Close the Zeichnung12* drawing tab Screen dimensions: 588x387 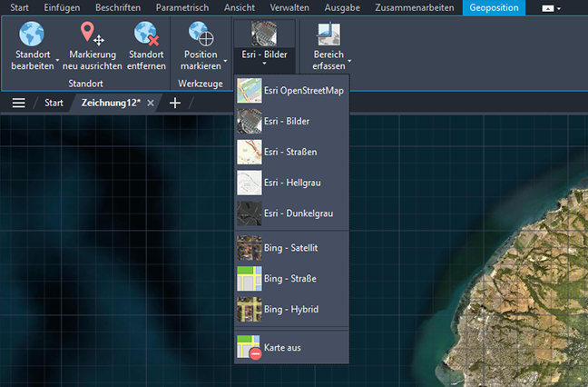151,103
